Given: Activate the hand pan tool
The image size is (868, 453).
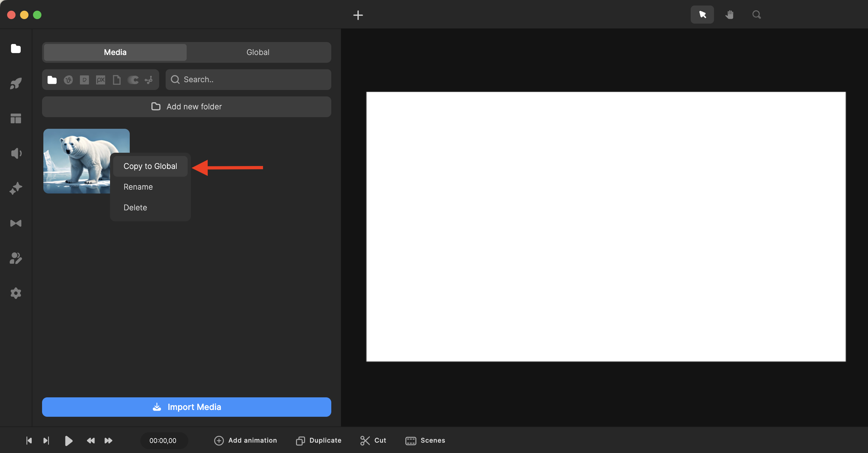Looking at the screenshot, I should 730,15.
